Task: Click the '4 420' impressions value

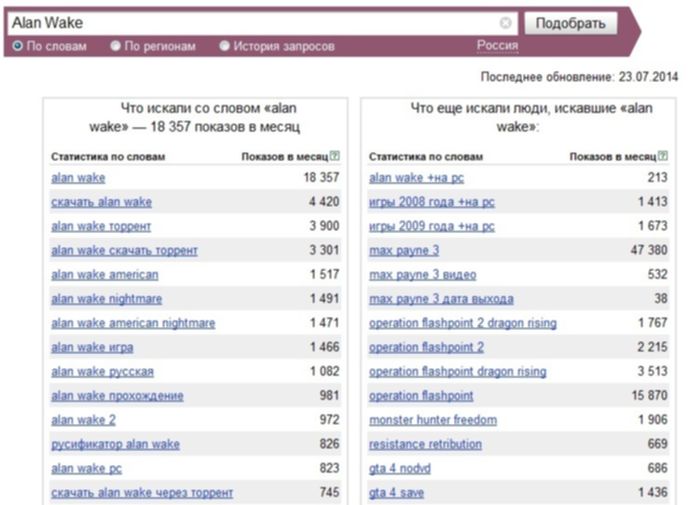Action: (x=324, y=201)
